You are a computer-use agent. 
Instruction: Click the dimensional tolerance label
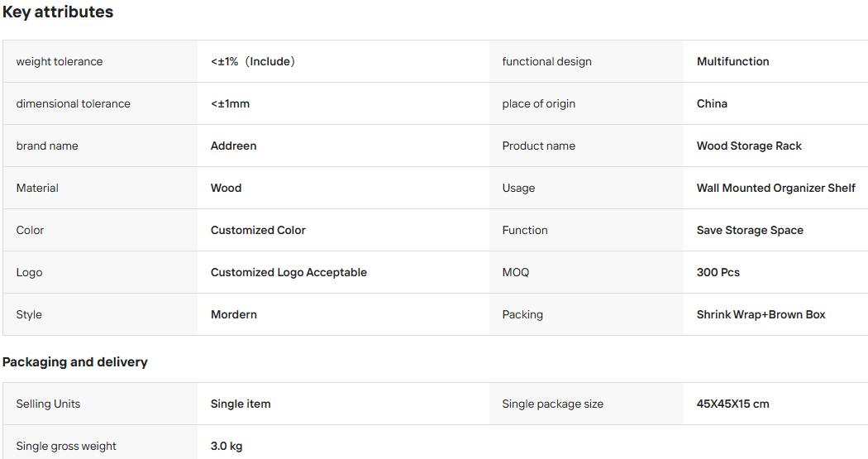pyautogui.click(x=73, y=103)
